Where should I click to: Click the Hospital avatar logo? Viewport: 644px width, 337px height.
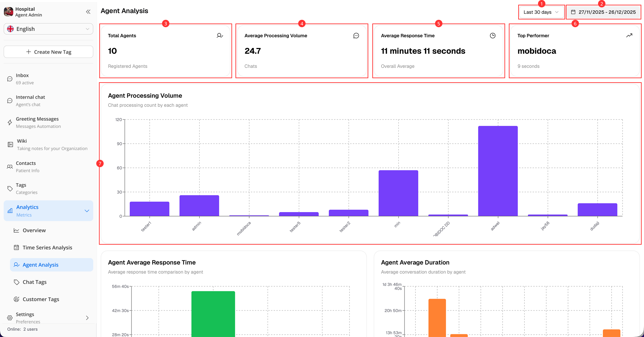coord(8,12)
